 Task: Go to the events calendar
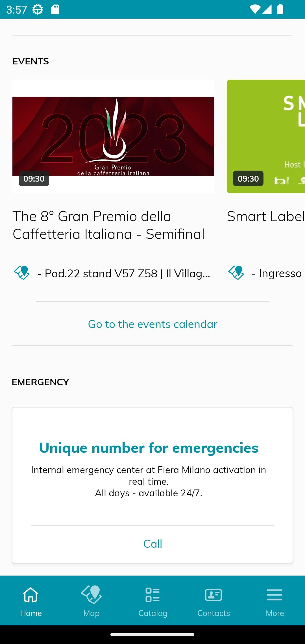point(152,324)
